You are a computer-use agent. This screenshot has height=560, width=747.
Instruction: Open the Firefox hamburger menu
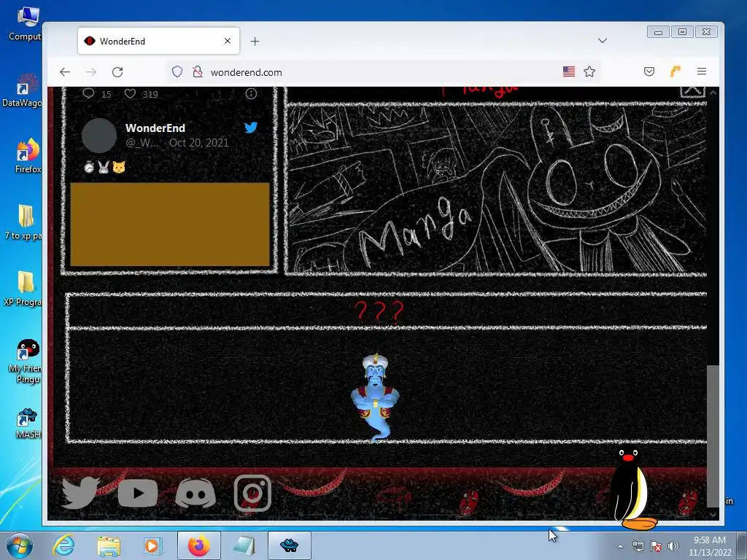click(x=702, y=71)
